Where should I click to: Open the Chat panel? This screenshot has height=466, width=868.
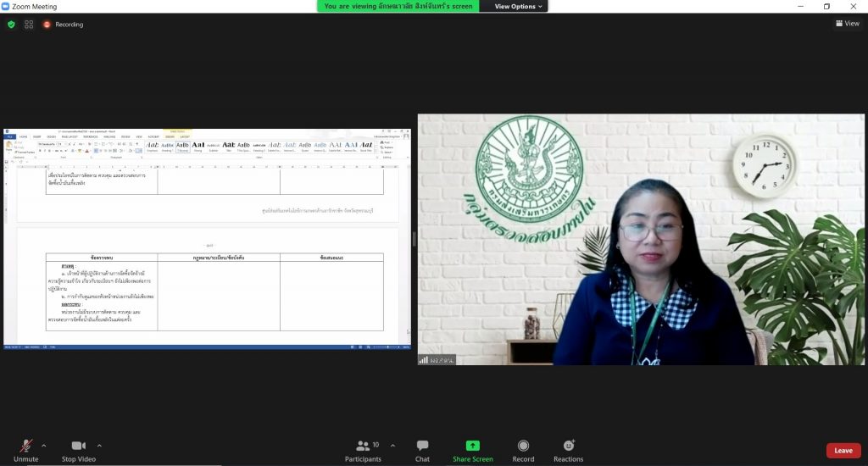coord(422,446)
